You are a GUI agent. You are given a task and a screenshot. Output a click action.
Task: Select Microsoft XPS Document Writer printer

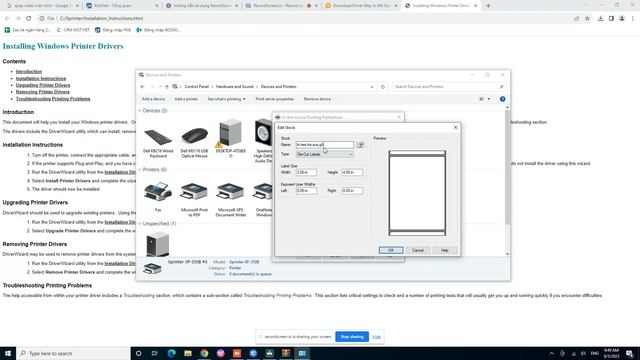(230, 199)
